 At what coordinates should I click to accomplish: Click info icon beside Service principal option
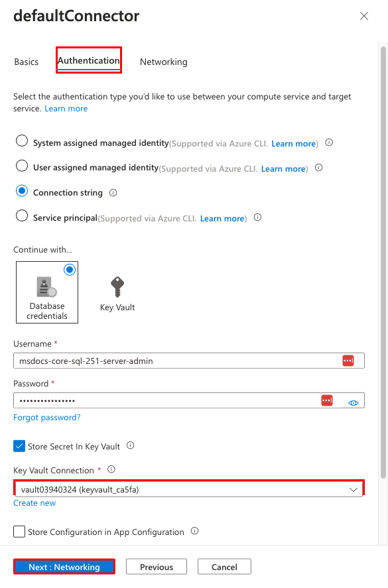click(257, 217)
